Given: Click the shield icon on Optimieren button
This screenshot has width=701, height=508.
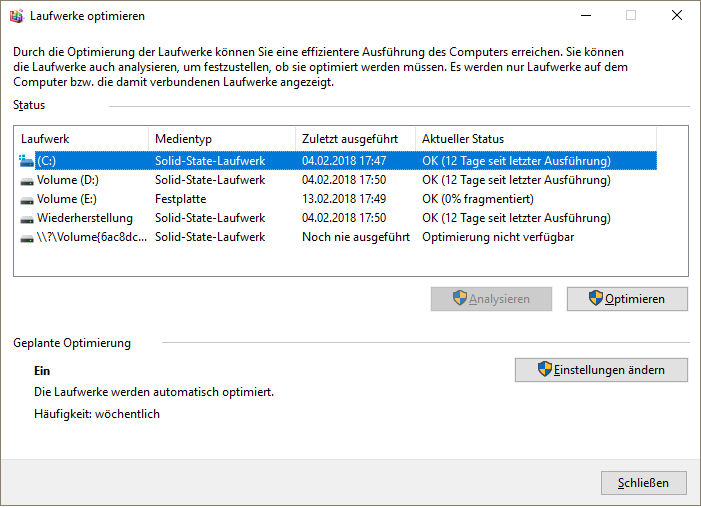Looking at the screenshot, I should [595, 298].
